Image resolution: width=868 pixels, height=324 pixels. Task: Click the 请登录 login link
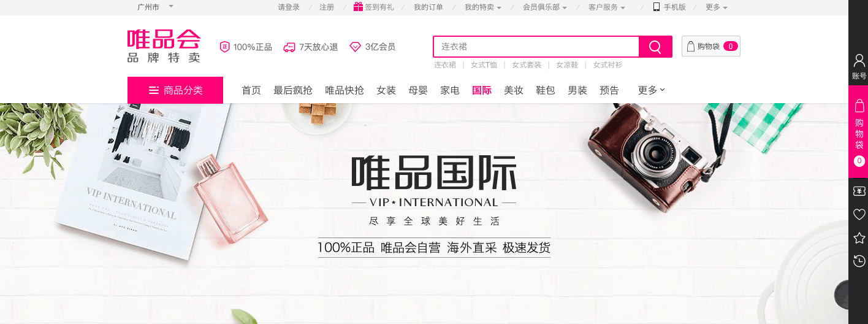(289, 7)
